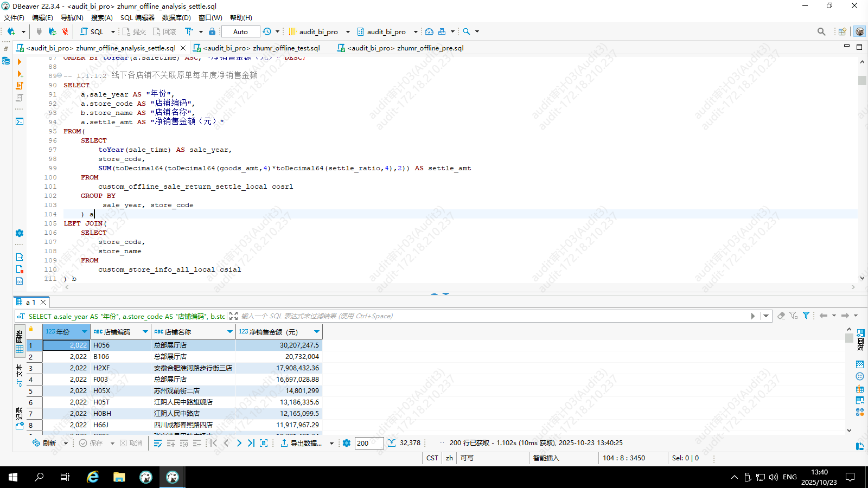
Task: Open result set settings gear icon
Action: 347,443
